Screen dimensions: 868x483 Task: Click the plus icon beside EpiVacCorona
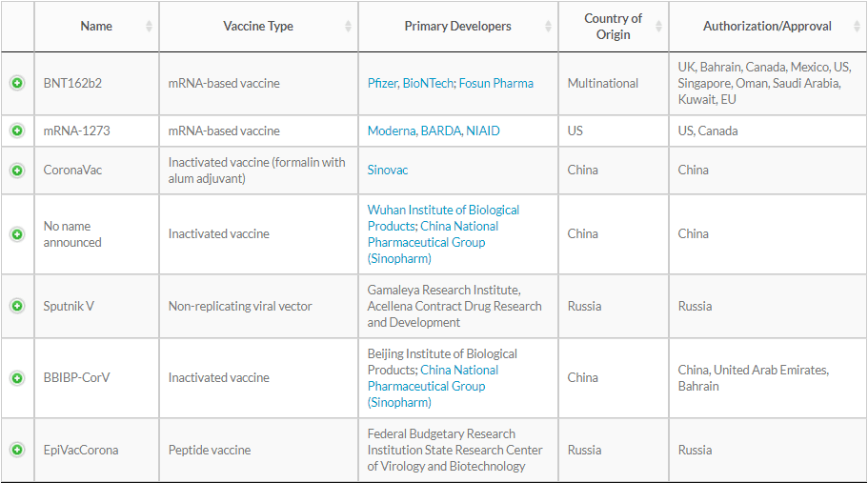pos(17,450)
